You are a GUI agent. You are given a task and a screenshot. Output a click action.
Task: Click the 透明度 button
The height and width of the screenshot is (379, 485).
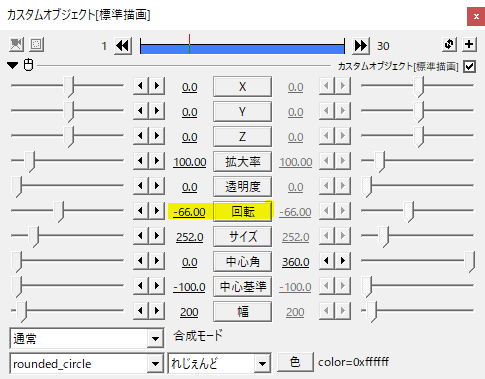pyautogui.click(x=242, y=187)
